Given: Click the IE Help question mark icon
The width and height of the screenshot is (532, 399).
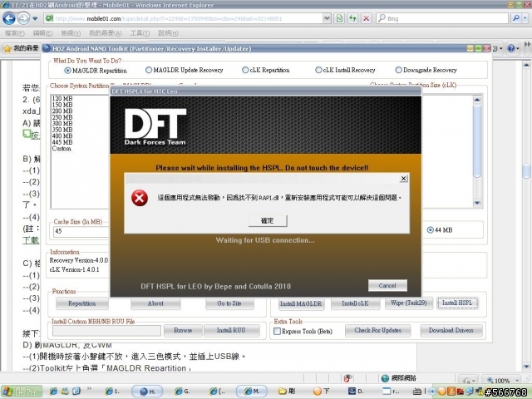Looking at the screenshot, I should [511, 48].
